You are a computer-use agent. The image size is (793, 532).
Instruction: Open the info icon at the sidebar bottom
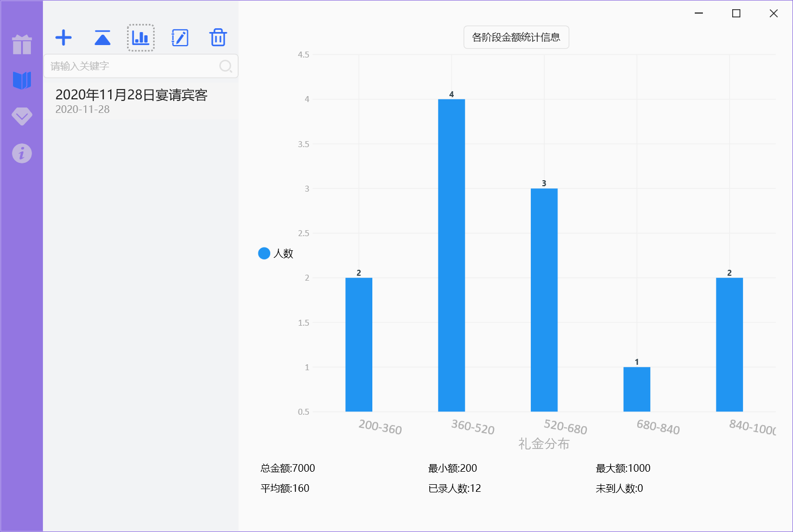[x=21, y=153]
